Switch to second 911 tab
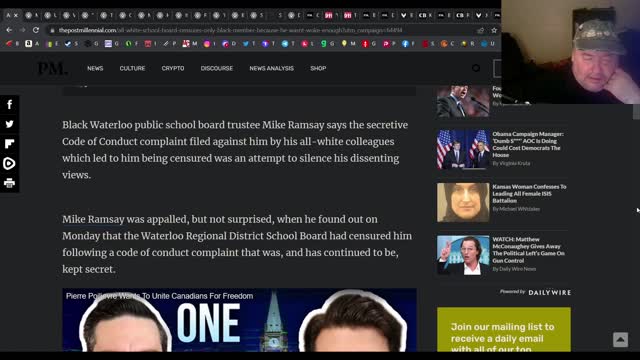This screenshot has width=640, height=360. [x=347, y=16]
